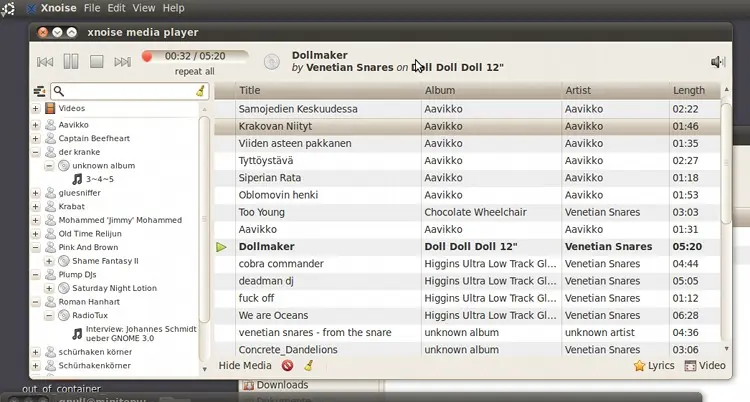The image size is (750, 402).
Task: Stop playback with the stop button
Action: coord(97,61)
